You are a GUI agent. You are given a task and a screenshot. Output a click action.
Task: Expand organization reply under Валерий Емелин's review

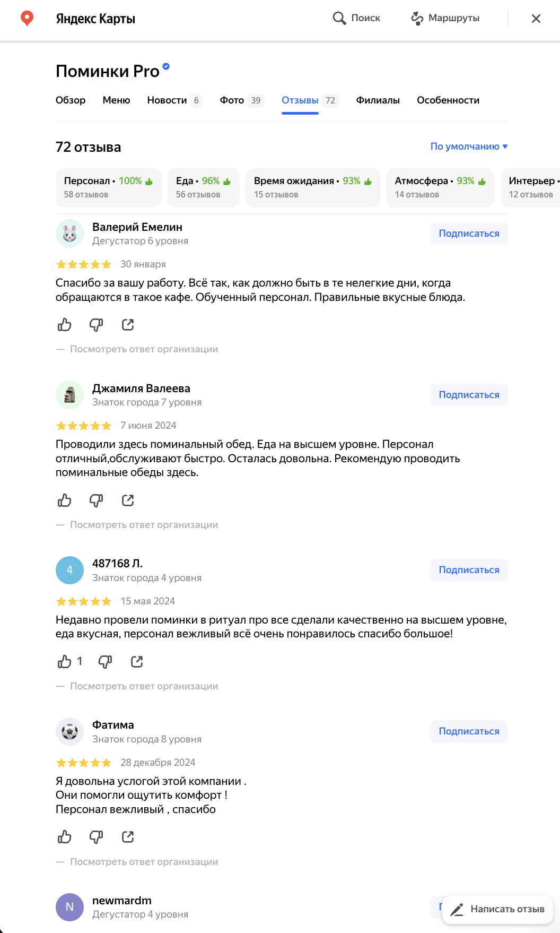click(x=144, y=349)
